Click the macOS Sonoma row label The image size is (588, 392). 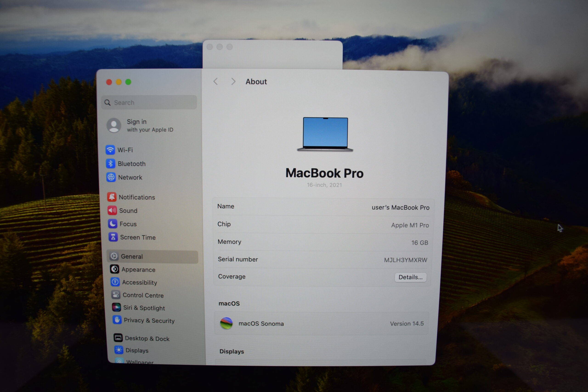pyautogui.click(x=261, y=324)
